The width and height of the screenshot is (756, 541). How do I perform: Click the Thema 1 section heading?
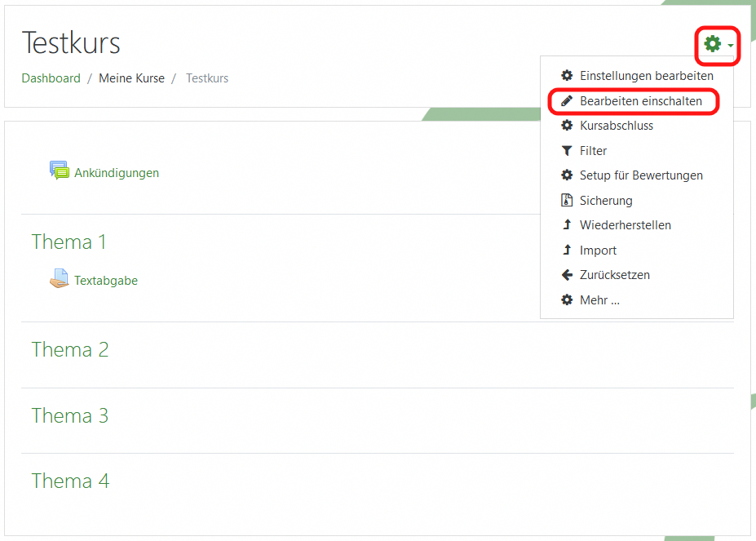(x=69, y=242)
